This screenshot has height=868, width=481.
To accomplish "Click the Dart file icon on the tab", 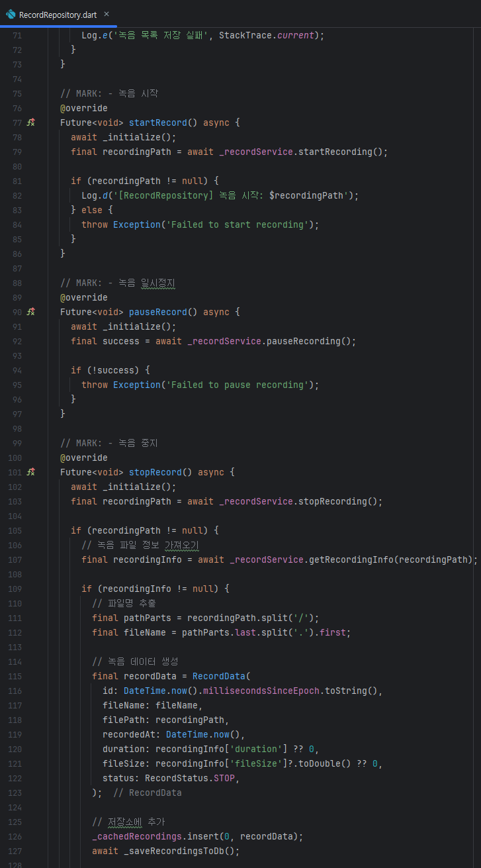I will point(11,14).
